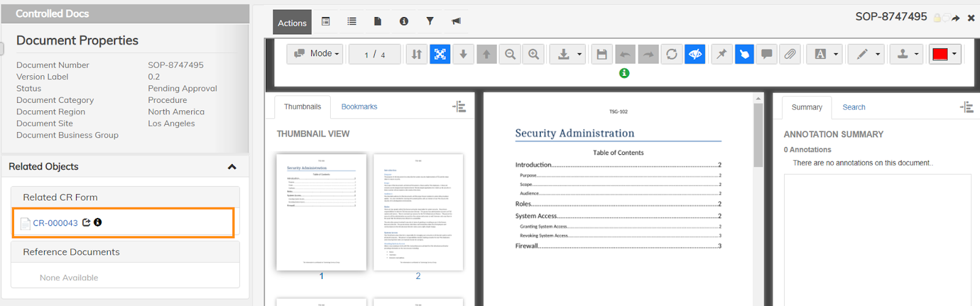The image size is (980, 306).
Task: Switch to the Search tab
Action: pyautogui.click(x=853, y=107)
